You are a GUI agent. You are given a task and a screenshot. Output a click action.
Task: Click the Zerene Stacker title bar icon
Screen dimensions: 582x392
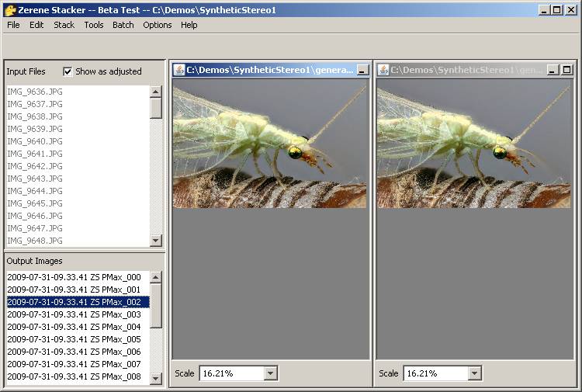click(9, 9)
